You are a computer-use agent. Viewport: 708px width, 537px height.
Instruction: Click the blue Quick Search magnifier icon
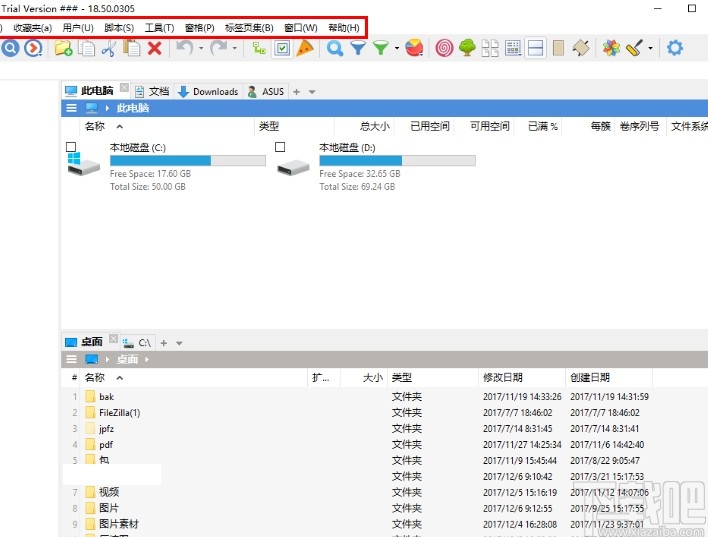pyautogui.click(x=10, y=48)
